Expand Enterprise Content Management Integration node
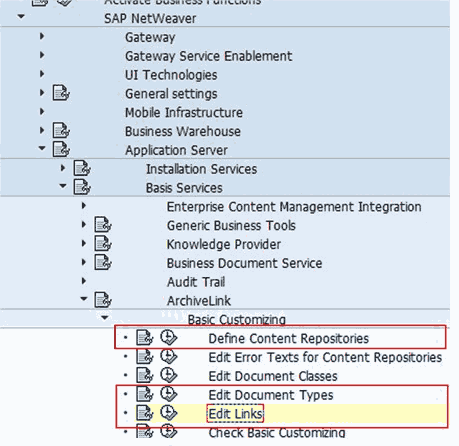The image size is (459, 446). [84, 205]
